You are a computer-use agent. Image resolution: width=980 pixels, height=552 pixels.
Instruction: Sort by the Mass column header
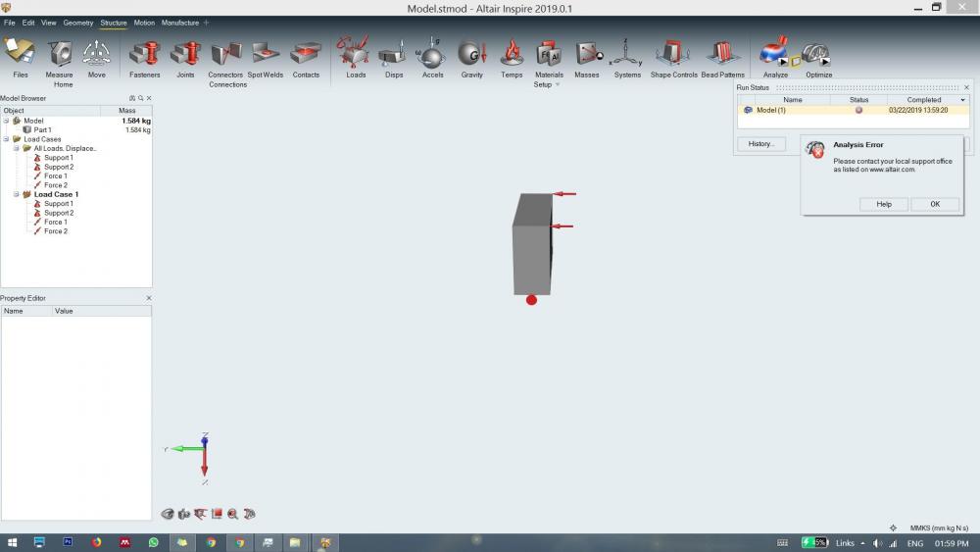pos(126,110)
